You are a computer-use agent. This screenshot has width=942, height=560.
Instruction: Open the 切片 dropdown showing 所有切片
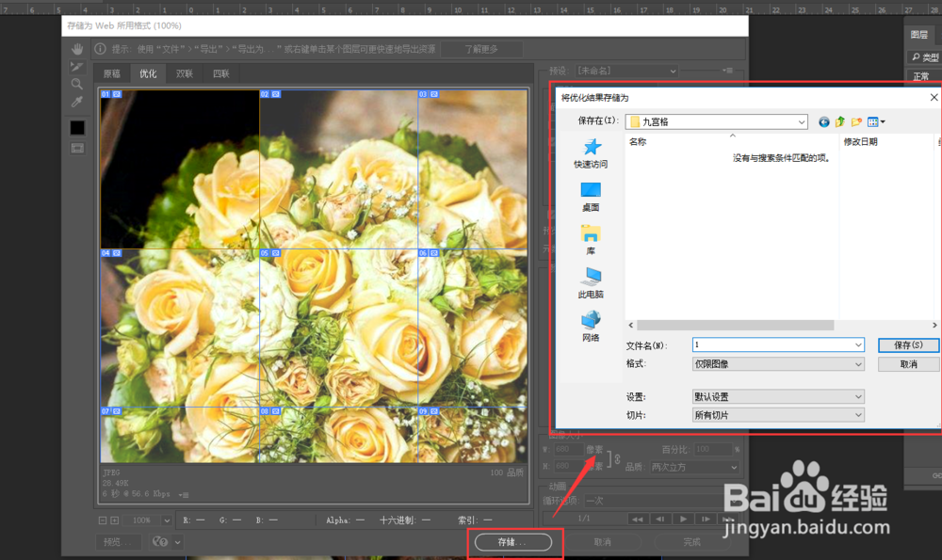(x=777, y=414)
